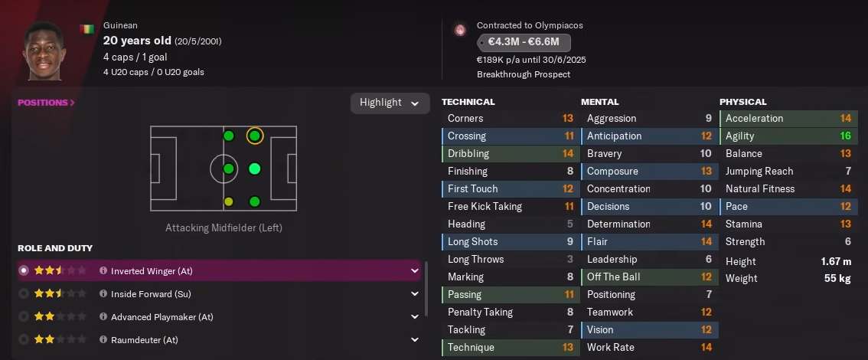Viewport: 868px width, 360px height.
Task: Select the highlighted left attacking midfielder dot
Action: [x=255, y=136]
